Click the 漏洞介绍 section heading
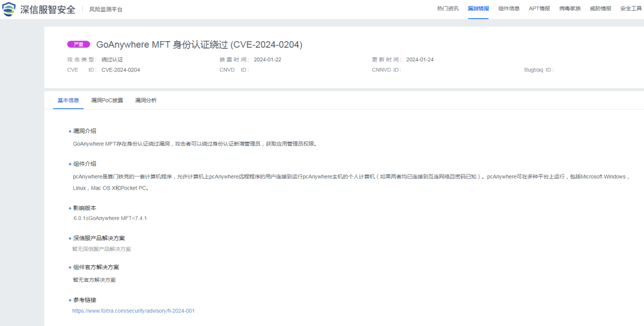Screen dimensions: 644x326 [85, 131]
